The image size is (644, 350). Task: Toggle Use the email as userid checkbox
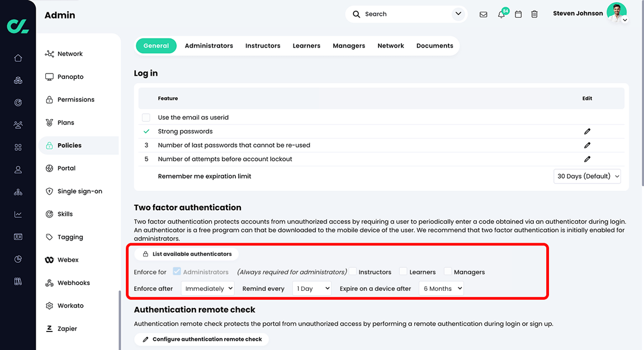coord(146,117)
